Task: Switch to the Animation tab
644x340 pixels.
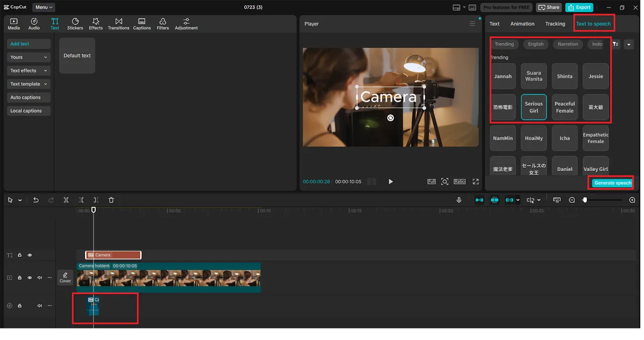Action: pos(522,24)
